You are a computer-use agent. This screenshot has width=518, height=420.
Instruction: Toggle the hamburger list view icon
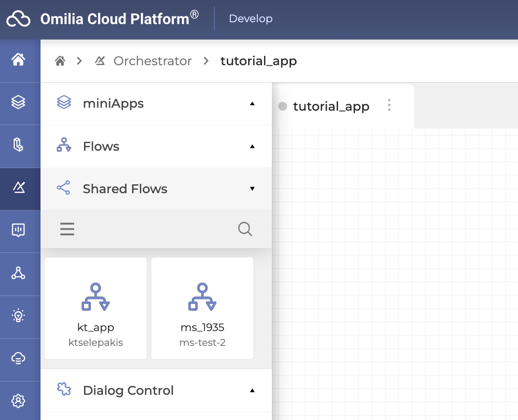(x=67, y=229)
